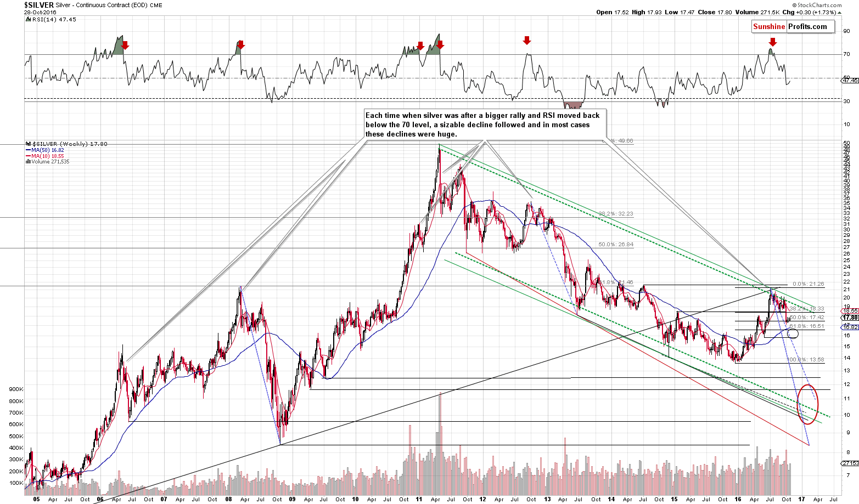Viewport: 859px width, 504px height.
Task: Click the RSI annotation text box
Action: click(485, 124)
